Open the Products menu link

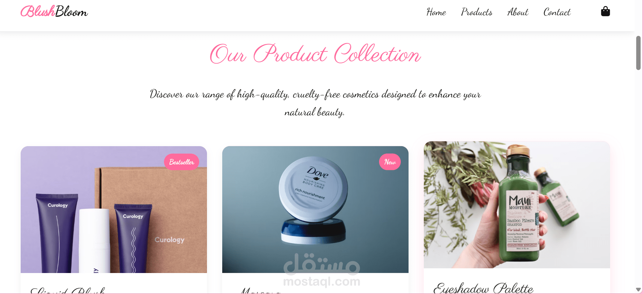pos(477,12)
